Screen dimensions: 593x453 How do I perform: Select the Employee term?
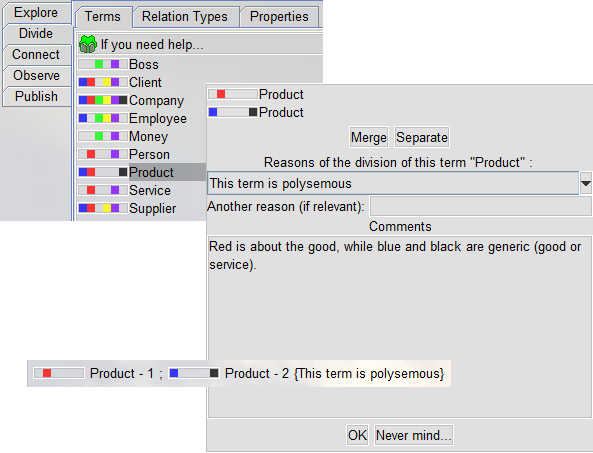158,119
